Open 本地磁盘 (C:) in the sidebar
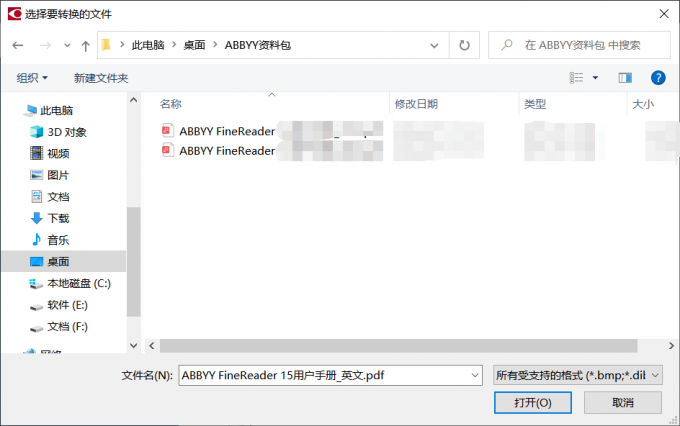The width and height of the screenshot is (680, 426). [x=78, y=283]
